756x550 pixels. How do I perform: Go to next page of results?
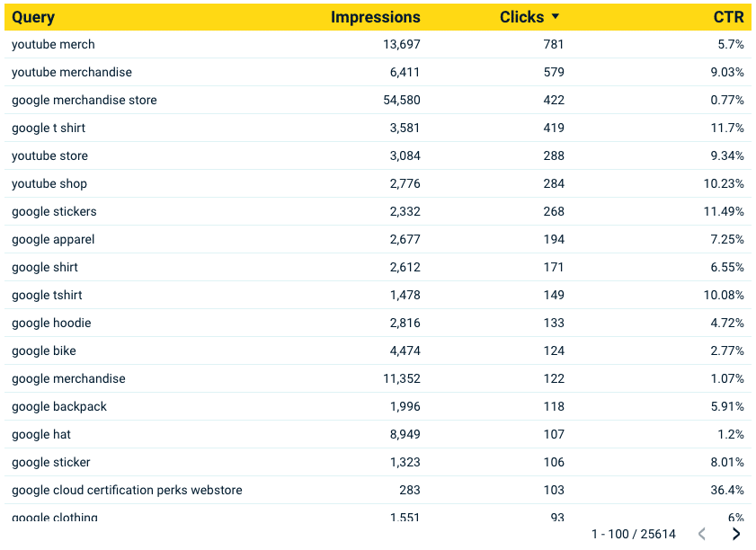(x=736, y=534)
